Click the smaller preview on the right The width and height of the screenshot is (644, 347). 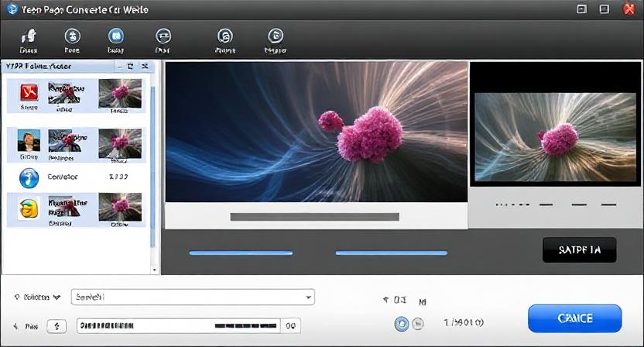(555, 137)
